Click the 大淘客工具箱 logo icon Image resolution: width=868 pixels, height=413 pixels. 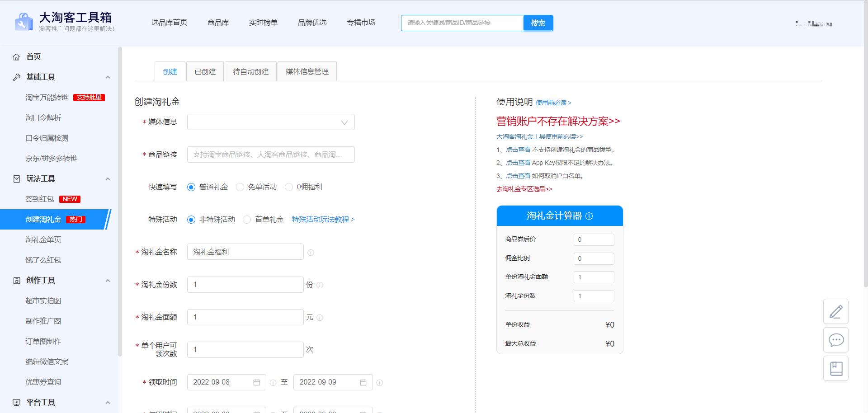point(24,22)
